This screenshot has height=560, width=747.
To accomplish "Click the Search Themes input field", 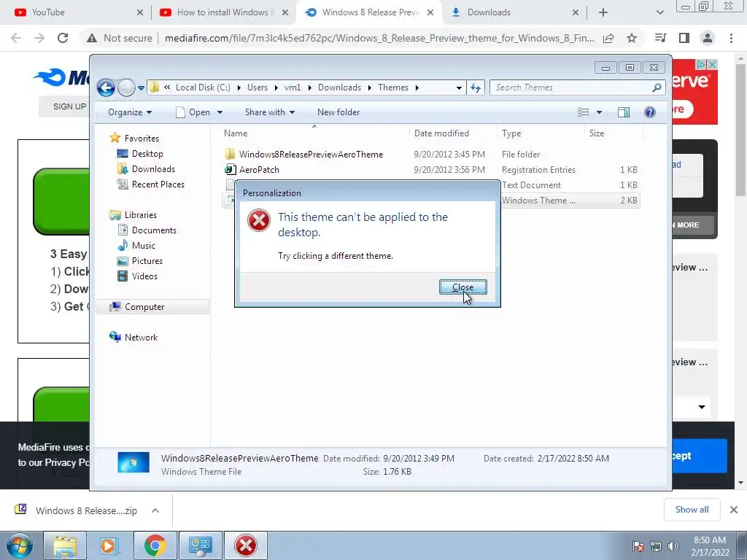I will tap(572, 87).
